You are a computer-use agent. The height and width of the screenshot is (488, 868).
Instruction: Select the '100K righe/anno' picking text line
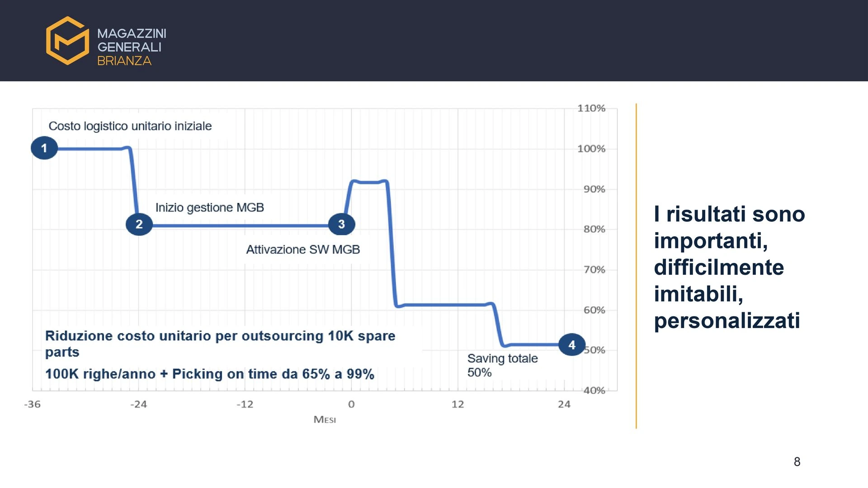tap(210, 374)
